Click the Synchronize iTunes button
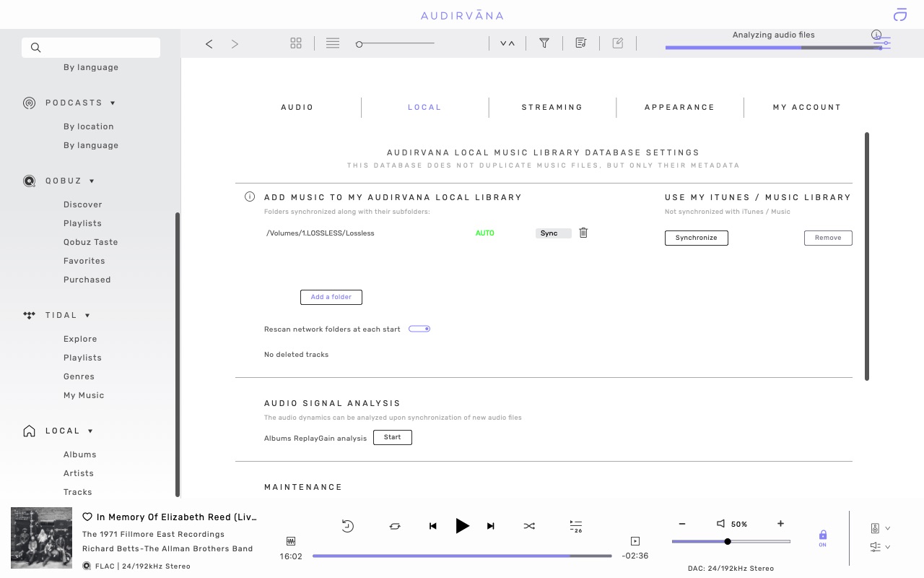The width and height of the screenshot is (924, 578). coord(697,238)
